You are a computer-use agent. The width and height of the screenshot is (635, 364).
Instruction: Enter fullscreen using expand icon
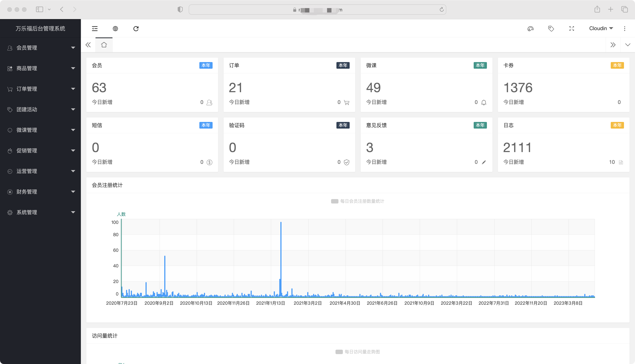click(x=572, y=28)
